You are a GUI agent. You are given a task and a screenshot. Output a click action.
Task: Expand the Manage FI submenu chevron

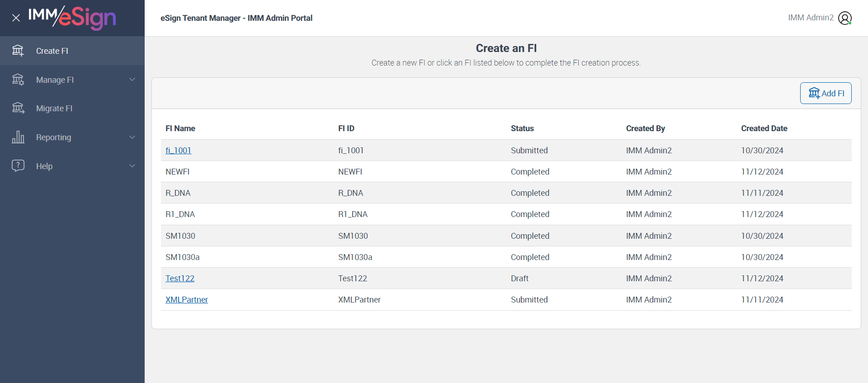[132, 80]
